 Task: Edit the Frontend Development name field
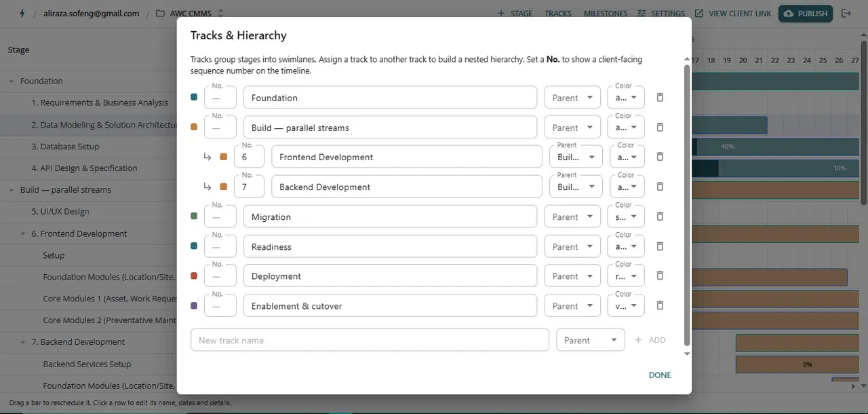coord(407,157)
